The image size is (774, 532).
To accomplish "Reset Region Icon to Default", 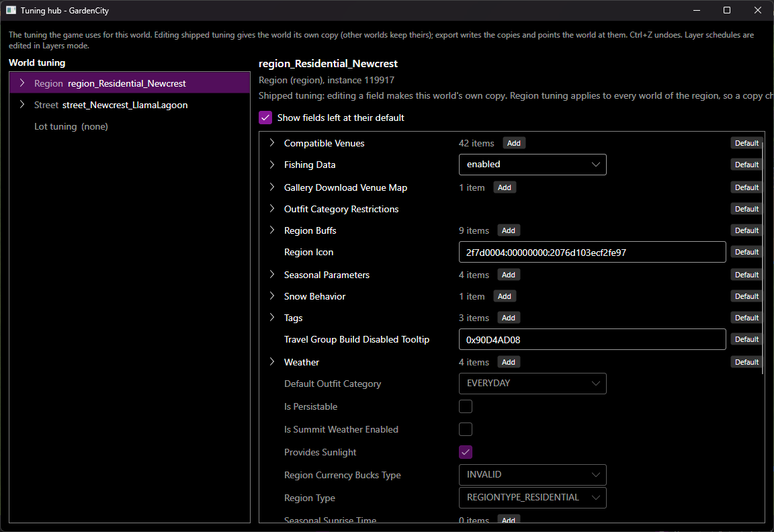I will click(746, 252).
